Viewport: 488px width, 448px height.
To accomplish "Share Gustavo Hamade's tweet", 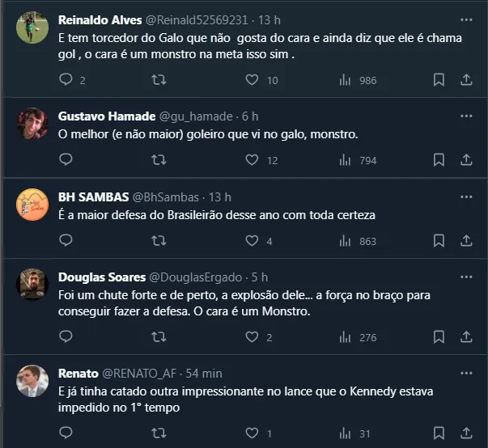I will [466, 160].
